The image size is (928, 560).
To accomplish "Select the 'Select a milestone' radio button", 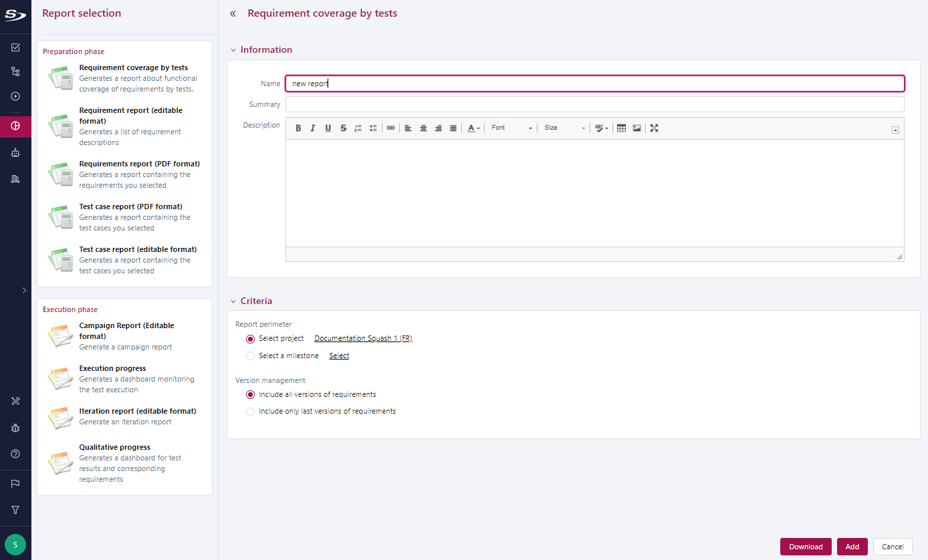I will tap(251, 356).
